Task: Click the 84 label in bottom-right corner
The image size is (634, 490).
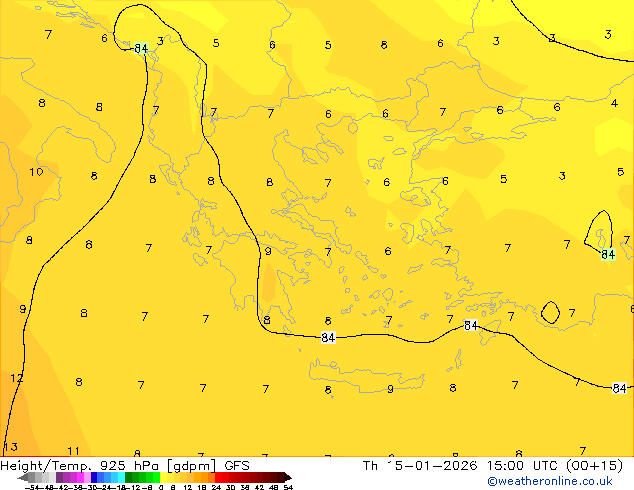Action: click(619, 388)
